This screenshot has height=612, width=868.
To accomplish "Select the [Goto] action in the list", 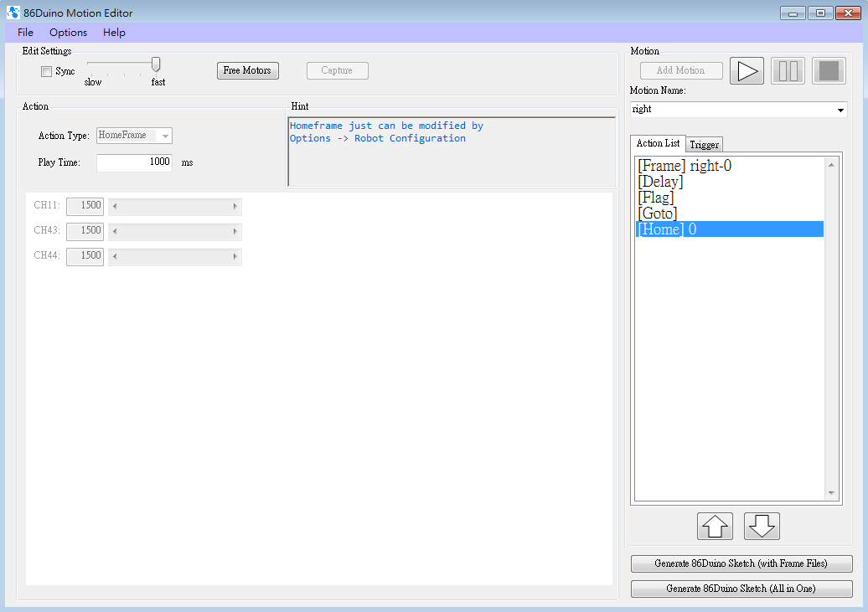I will [x=729, y=213].
